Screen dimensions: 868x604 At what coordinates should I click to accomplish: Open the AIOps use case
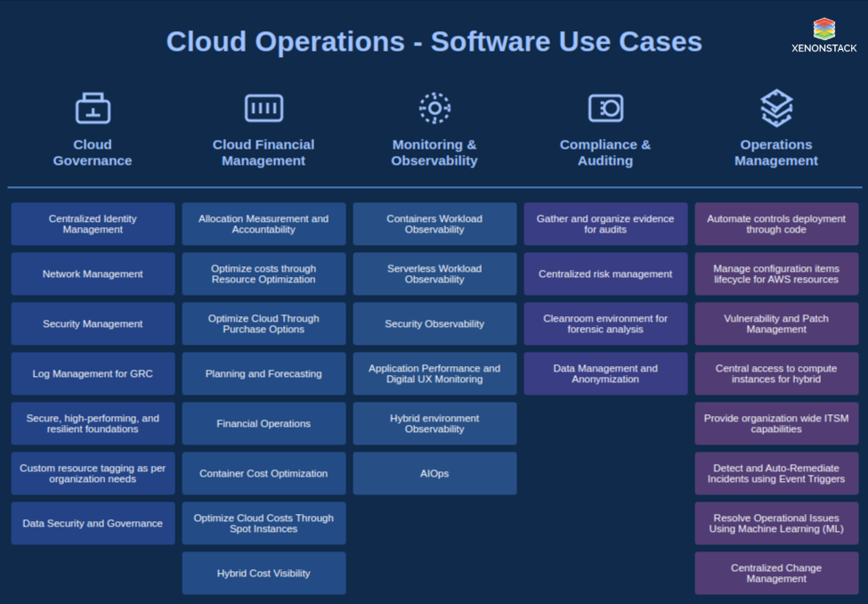[434, 473]
